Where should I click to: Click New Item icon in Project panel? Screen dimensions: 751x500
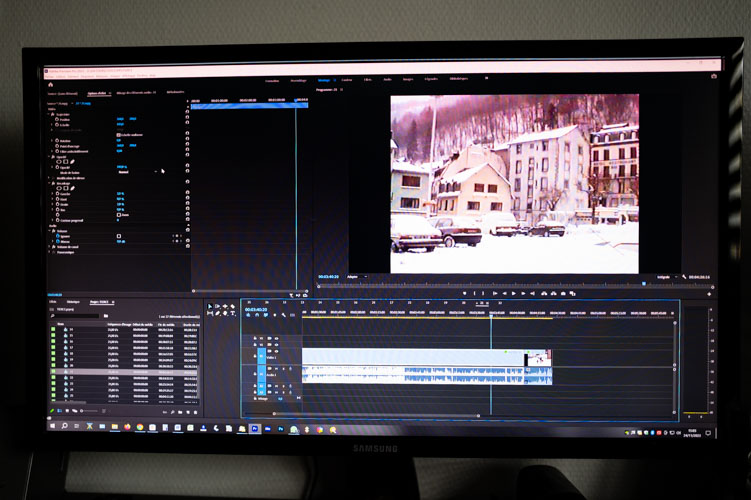(x=188, y=412)
